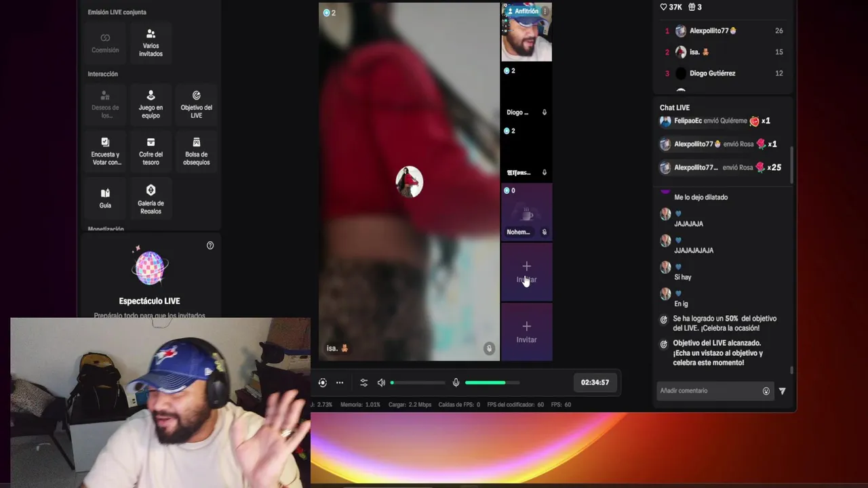Click the gift box counter showing 3
The height and width of the screenshot is (488, 868).
click(x=695, y=7)
